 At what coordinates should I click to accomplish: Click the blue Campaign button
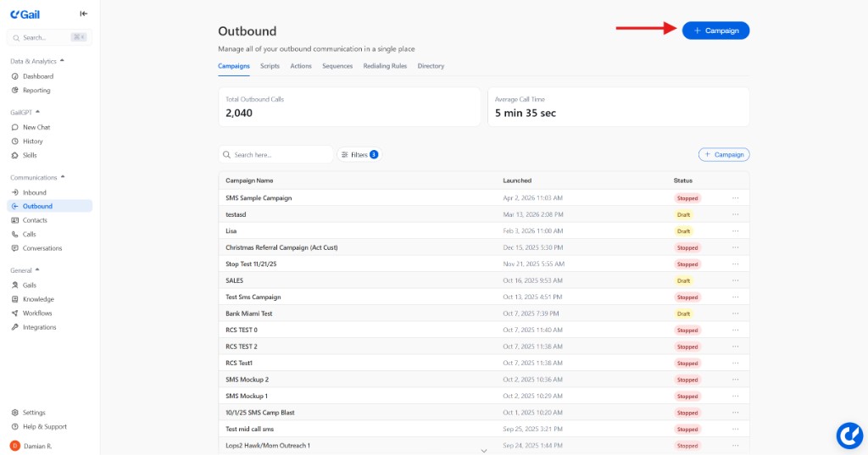[715, 31]
